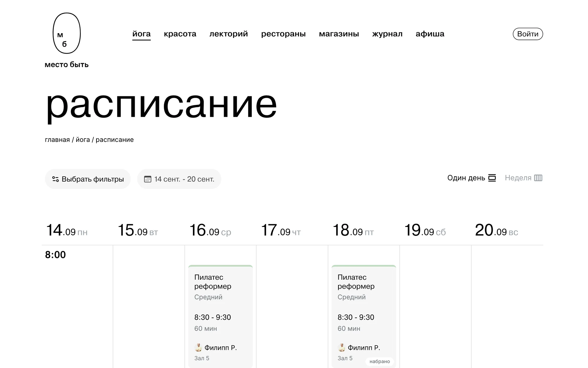Click the «8:00» time row label

[x=55, y=255]
